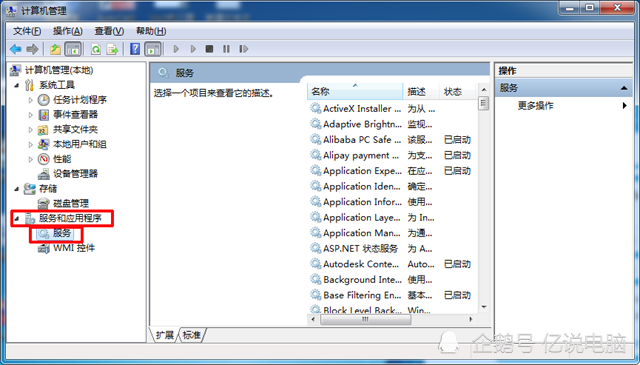
Task: Expand the 本地用户和组 node arrow
Action: 31,145
